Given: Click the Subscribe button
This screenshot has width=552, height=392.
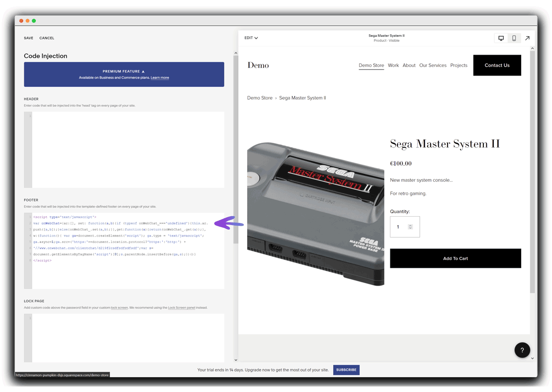Looking at the screenshot, I should (346, 370).
